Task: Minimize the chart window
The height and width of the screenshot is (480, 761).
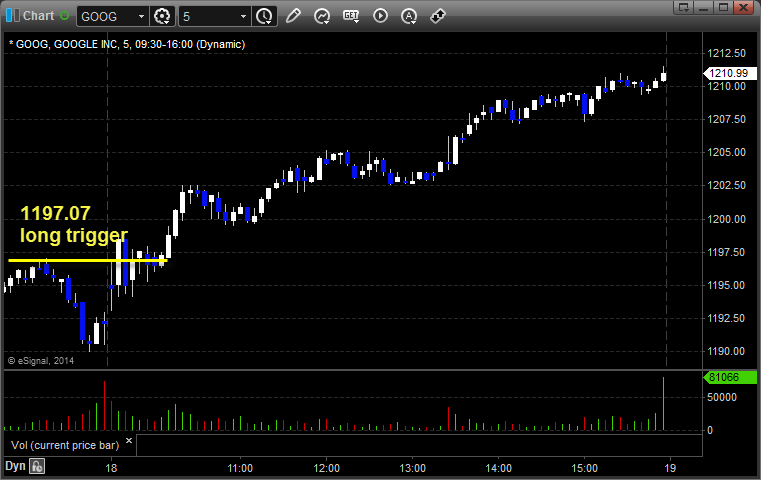Action: [704, 7]
